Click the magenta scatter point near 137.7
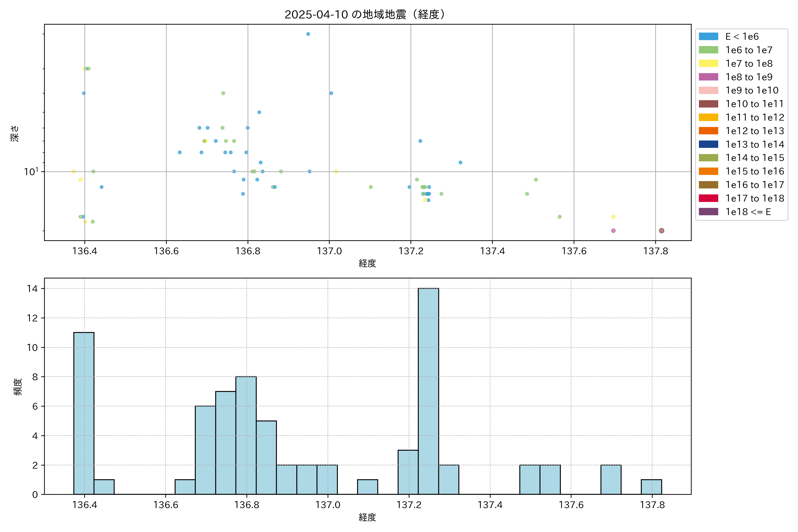 (613, 231)
